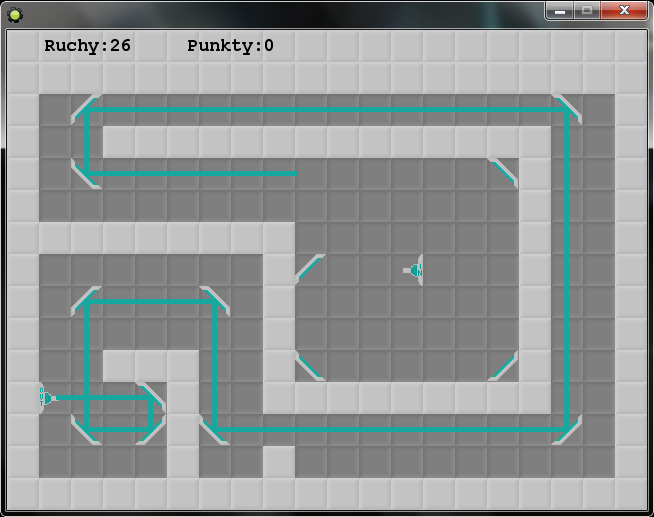Click the application icon in the title bar

point(15,13)
